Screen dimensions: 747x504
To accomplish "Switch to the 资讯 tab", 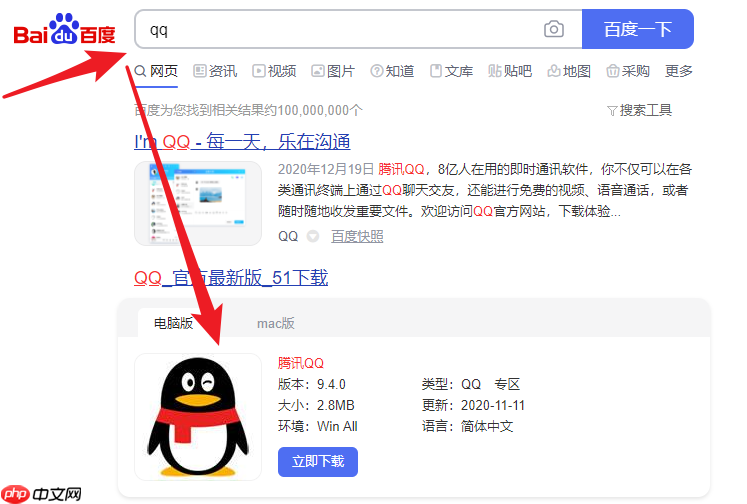I will [x=215, y=71].
